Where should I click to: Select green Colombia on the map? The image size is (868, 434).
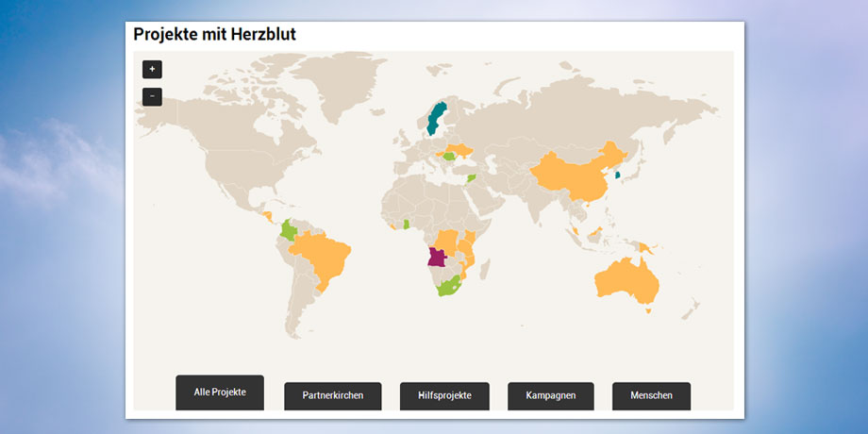[x=290, y=231]
